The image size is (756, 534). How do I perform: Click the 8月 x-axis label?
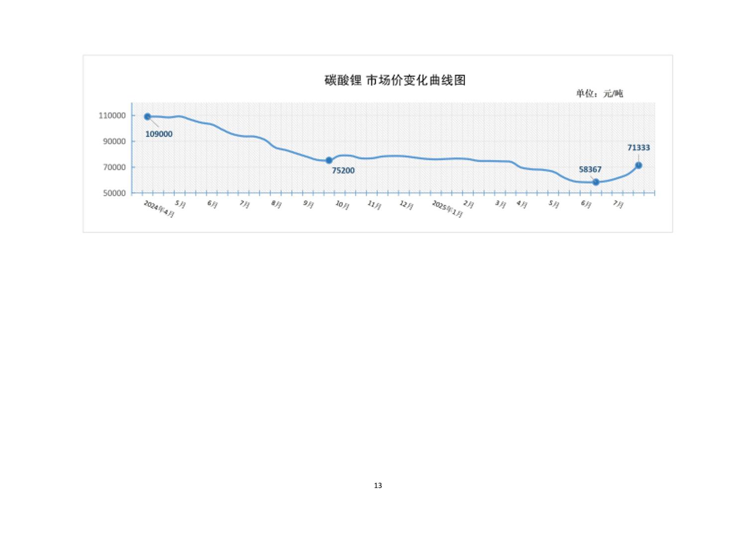point(277,204)
